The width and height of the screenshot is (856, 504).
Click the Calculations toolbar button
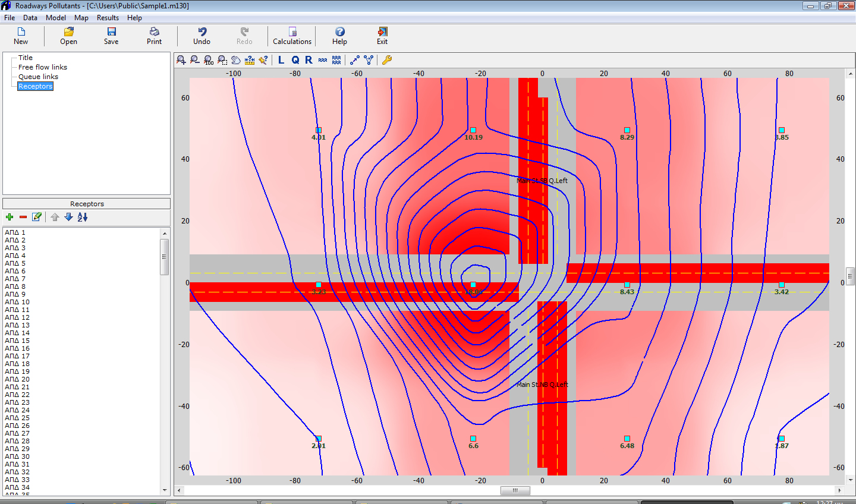[292, 36]
